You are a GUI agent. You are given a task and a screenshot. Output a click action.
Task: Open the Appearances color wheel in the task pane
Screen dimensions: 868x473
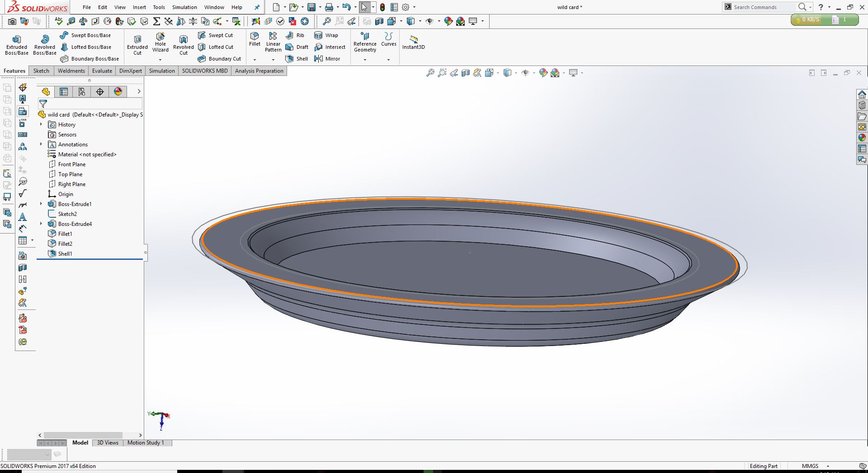[862, 138]
